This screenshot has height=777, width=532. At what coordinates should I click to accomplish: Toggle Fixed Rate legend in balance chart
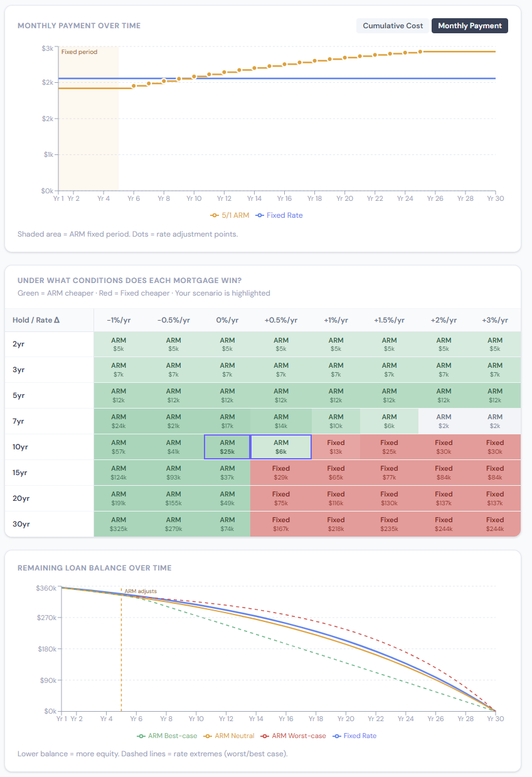[x=354, y=736]
